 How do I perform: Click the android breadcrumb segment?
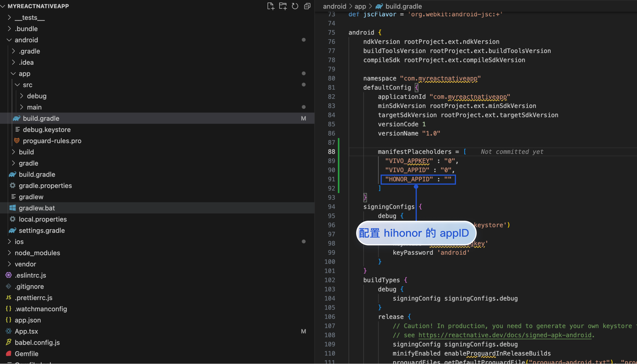click(334, 6)
